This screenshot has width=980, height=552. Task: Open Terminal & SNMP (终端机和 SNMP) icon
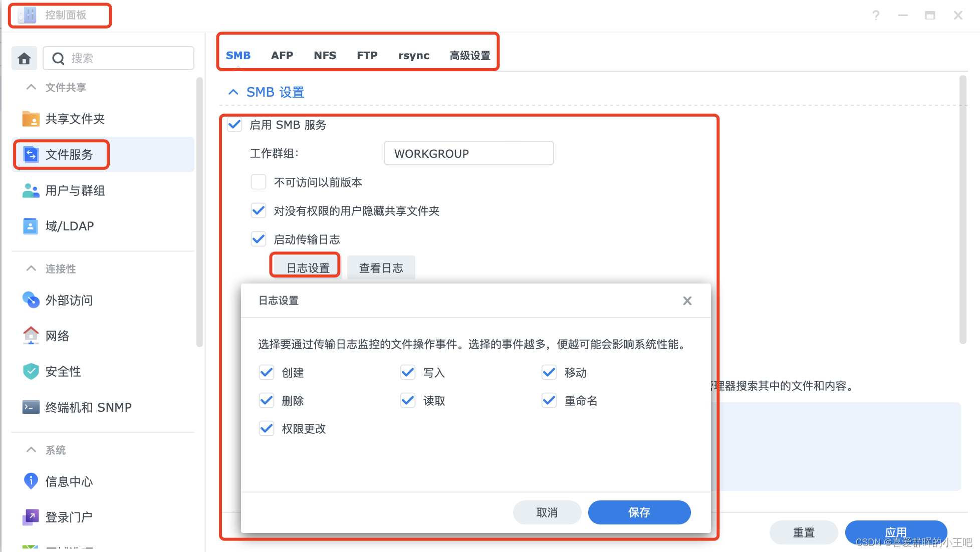tap(31, 407)
